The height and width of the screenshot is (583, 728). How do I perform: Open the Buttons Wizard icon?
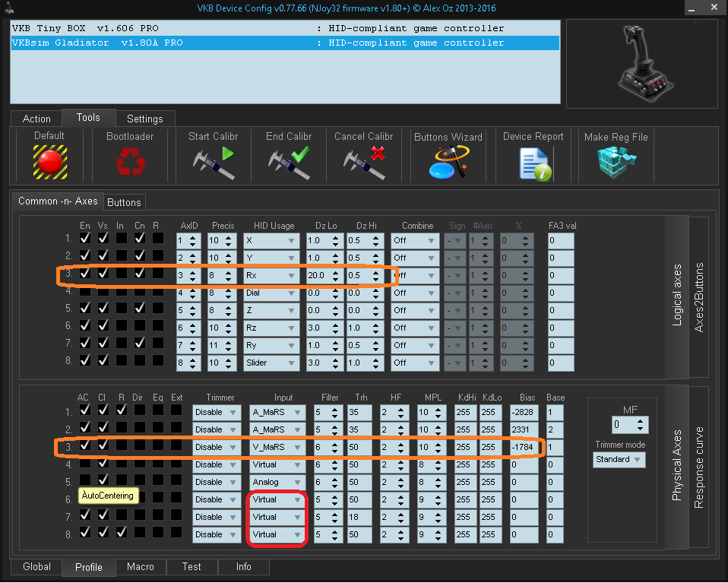(x=448, y=162)
